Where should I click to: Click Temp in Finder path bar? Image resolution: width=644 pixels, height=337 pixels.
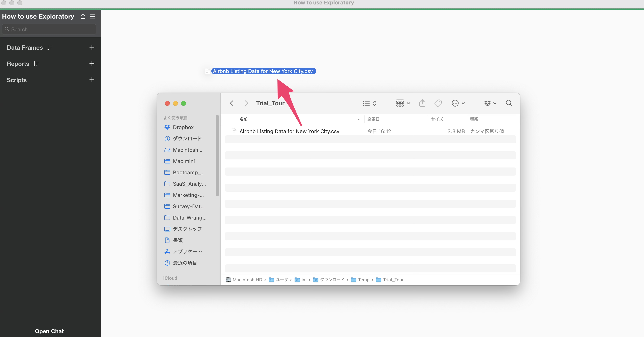click(x=360, y=280)
